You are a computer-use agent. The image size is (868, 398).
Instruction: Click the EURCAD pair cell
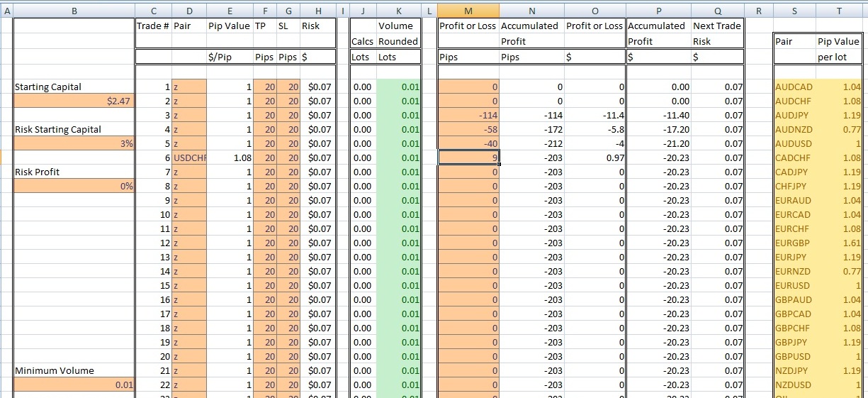coord(795,214)
